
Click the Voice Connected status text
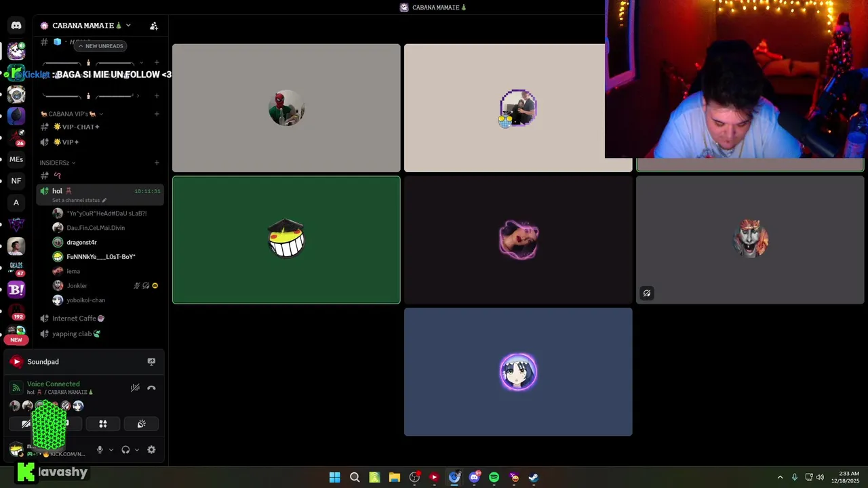pyautogui.click(x=54, y=384)
